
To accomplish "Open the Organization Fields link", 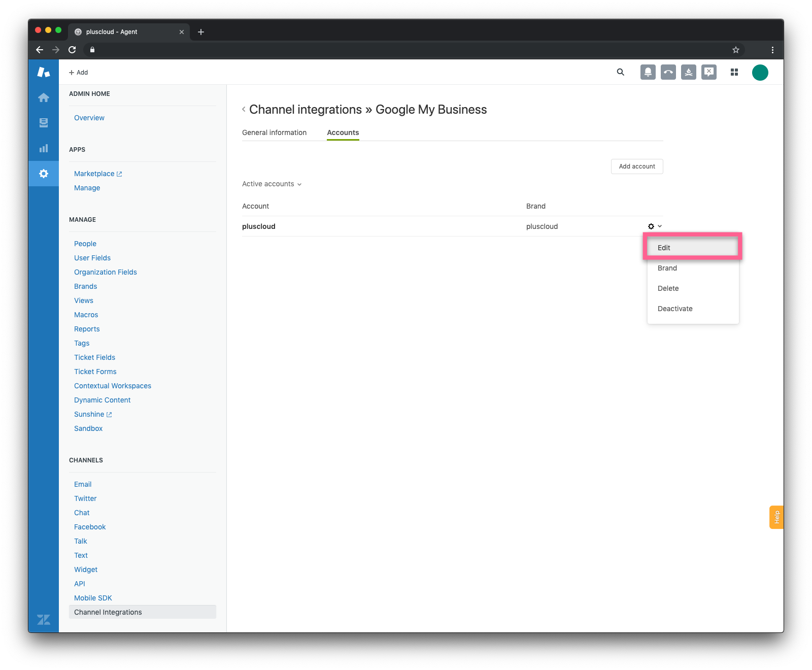I will click(x=106, y=272).
